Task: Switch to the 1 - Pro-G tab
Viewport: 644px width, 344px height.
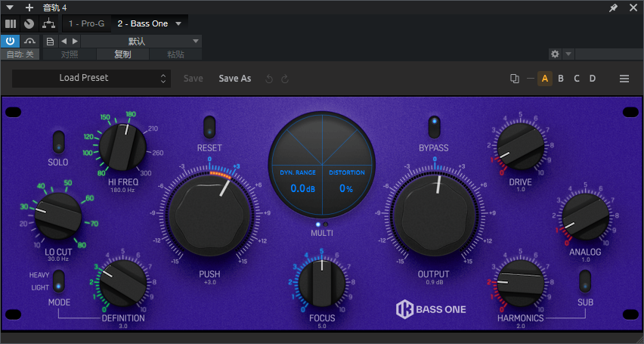Action: [x=87, y=24]
